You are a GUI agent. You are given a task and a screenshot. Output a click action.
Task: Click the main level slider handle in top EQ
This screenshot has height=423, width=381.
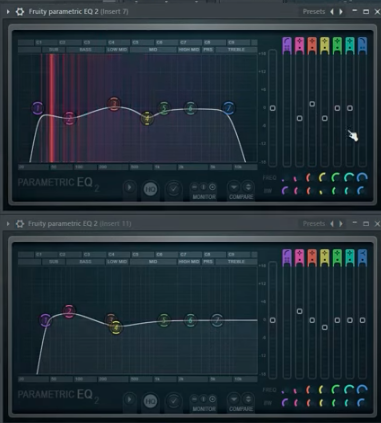click(x=273, y=108)
